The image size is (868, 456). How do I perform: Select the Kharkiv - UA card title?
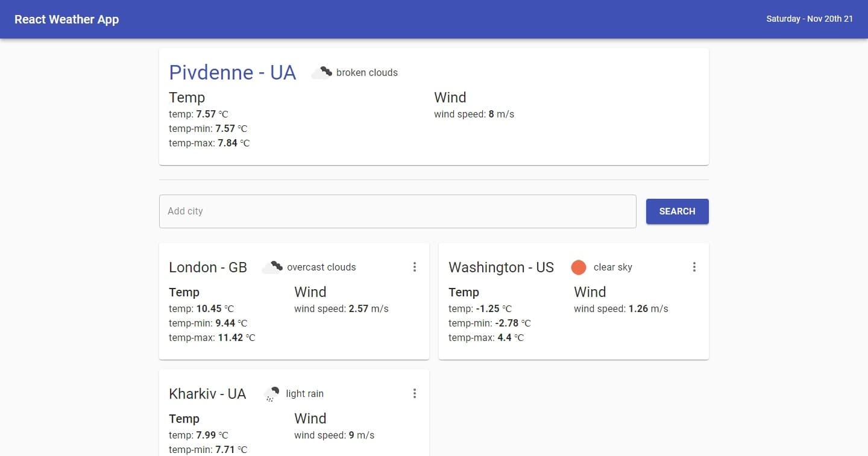[x=207, y=394]
